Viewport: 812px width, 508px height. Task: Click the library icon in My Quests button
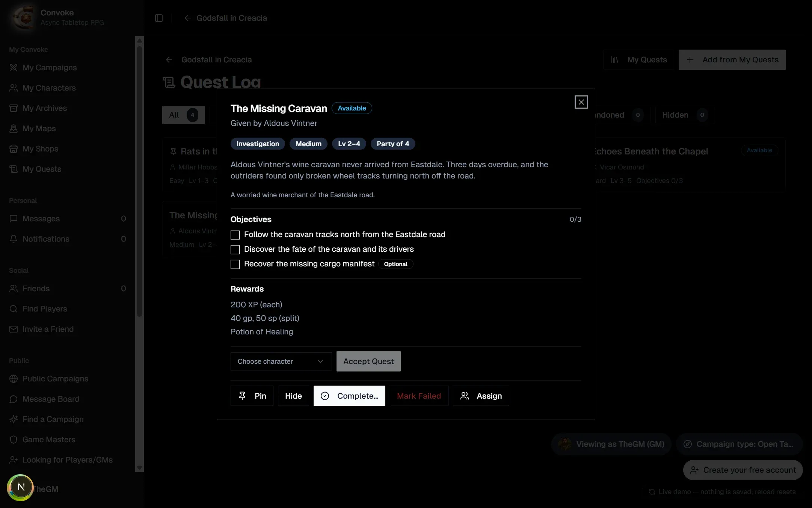(x=615, y=60)
